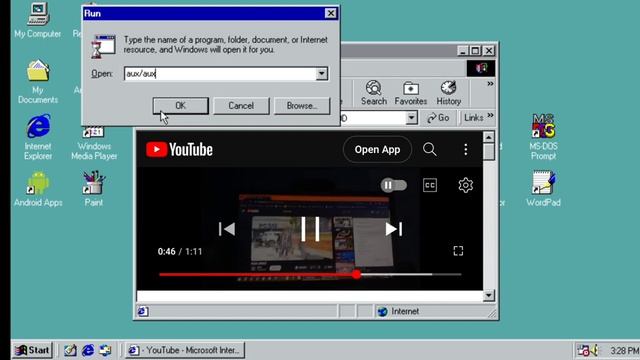640x360 pixels.
Task: Launch Paint from the desktop
Action: click(94, 189)
